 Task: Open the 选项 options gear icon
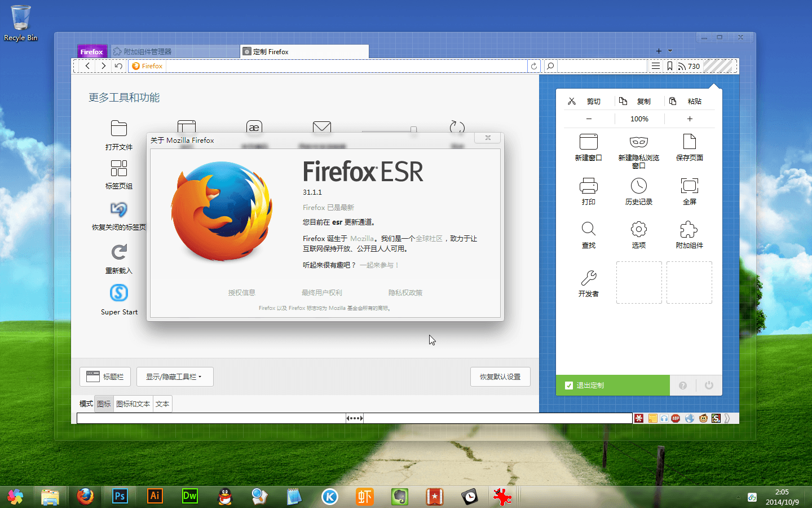coord(639,229)
